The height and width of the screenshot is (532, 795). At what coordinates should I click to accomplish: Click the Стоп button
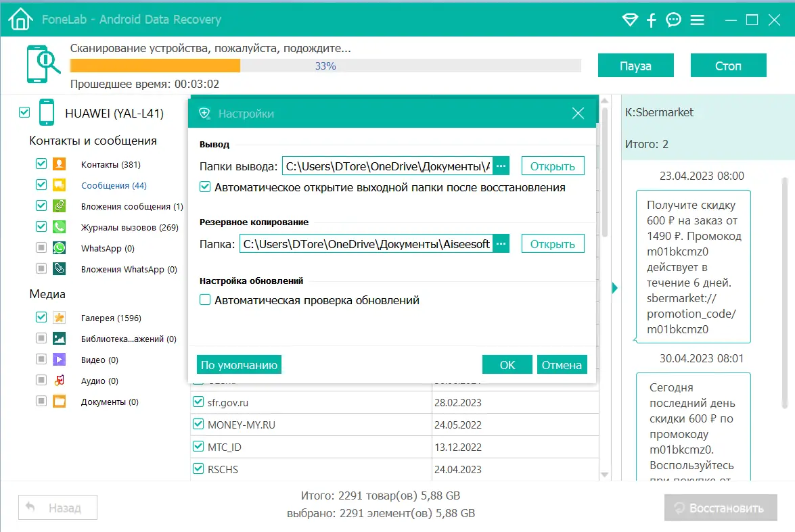click(x=728, y=66)
